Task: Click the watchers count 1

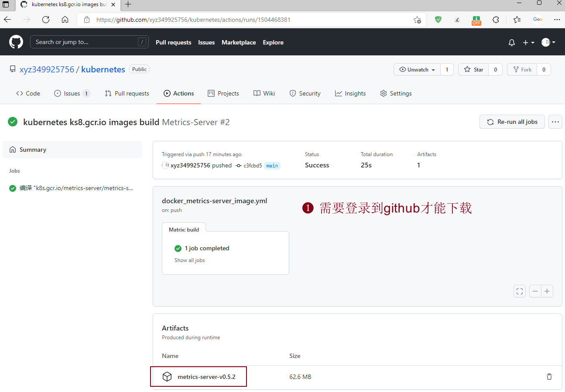Action: click(x=447, y=69)
